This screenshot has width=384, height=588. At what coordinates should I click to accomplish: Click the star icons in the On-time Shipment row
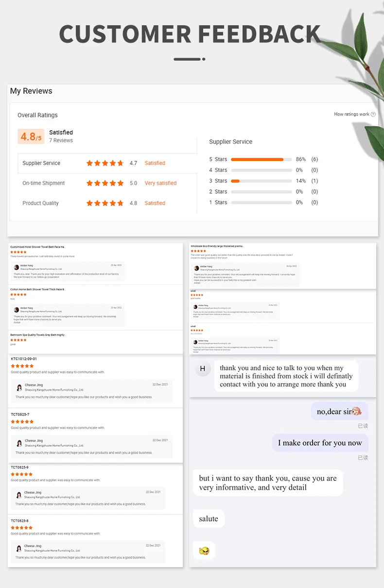[105, 183]
